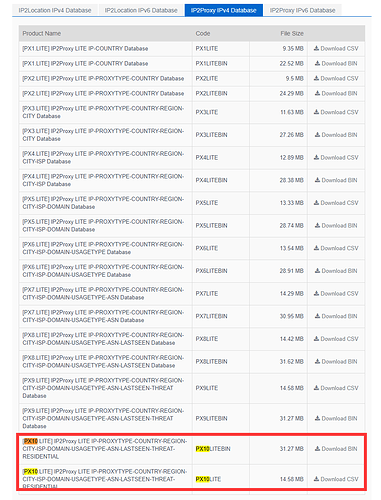This screenshot has width=381, height=500.
Task: Download BIN for PX6LITEBIN
Action: pyautogui.click(x=336, y=271)
